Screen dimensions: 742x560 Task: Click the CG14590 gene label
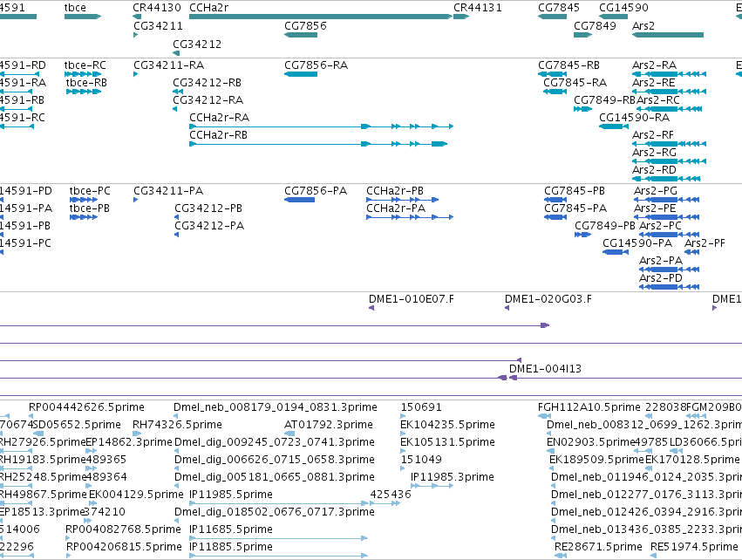click(623, 8)
